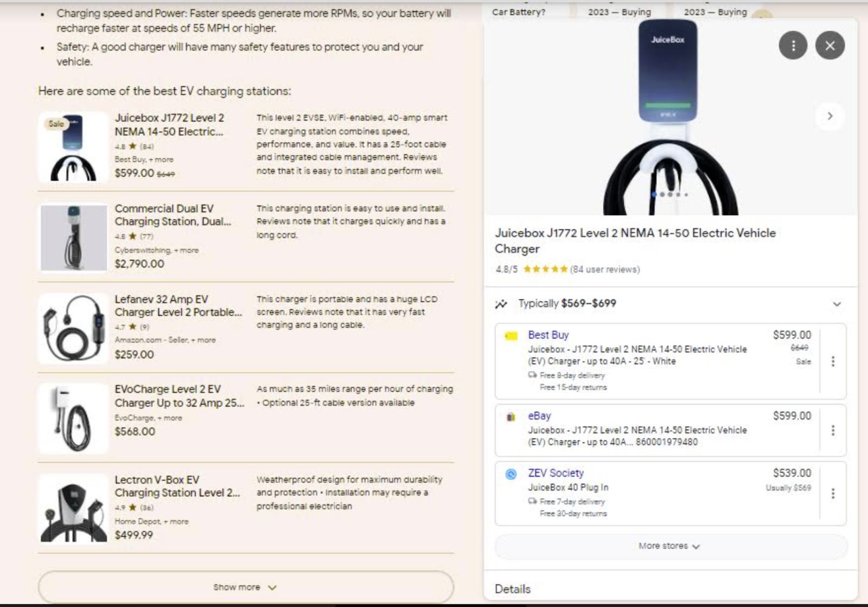Screen dimensions: 868x607
Task: Open options menu for Best Buy offer
Action: [x=833, y=361]
